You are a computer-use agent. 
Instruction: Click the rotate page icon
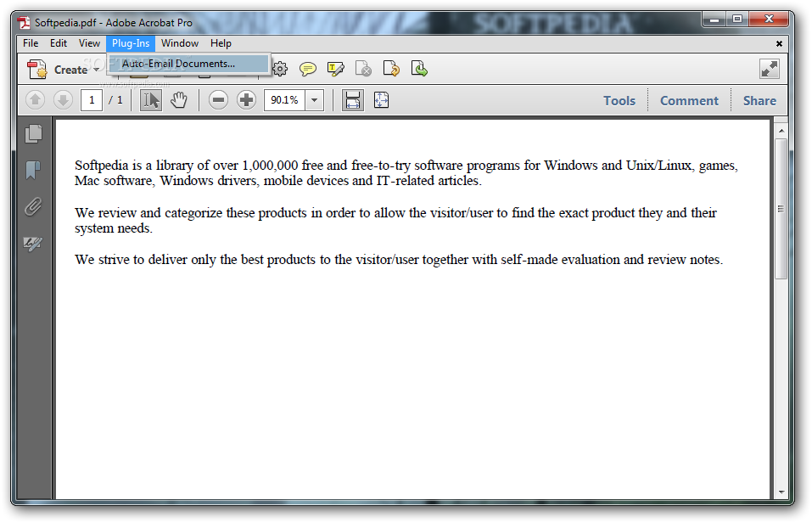click(391, 69)
